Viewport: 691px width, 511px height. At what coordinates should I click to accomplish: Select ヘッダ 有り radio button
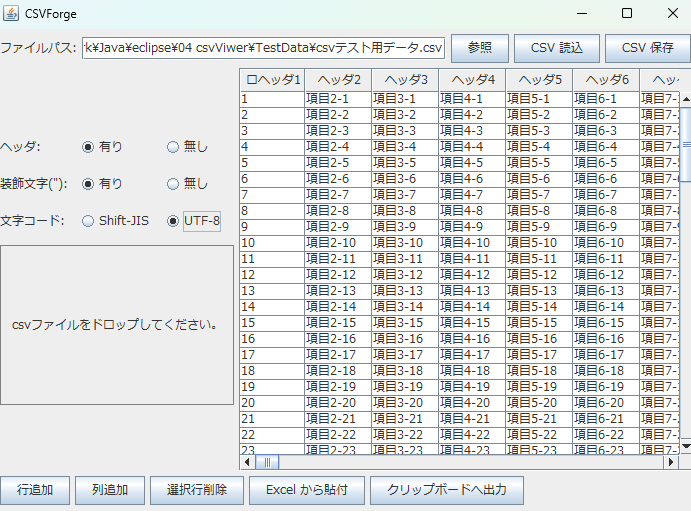88,147
